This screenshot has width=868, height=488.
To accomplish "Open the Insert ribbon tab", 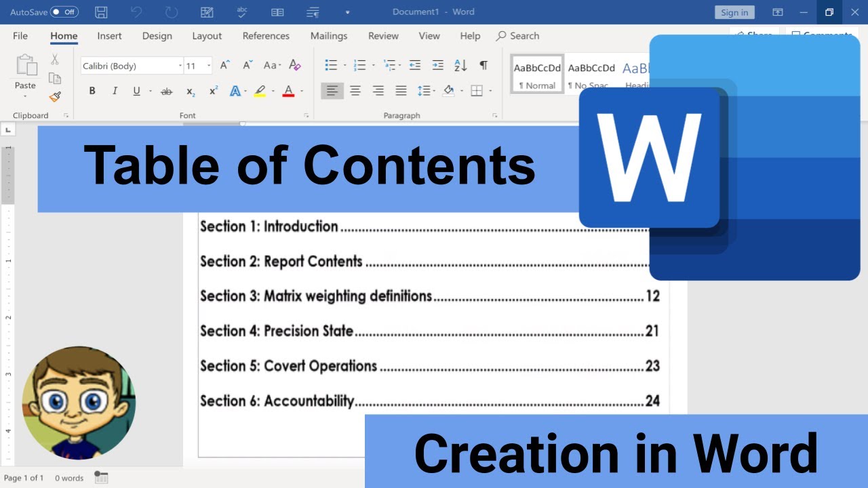I will point(109,36).
